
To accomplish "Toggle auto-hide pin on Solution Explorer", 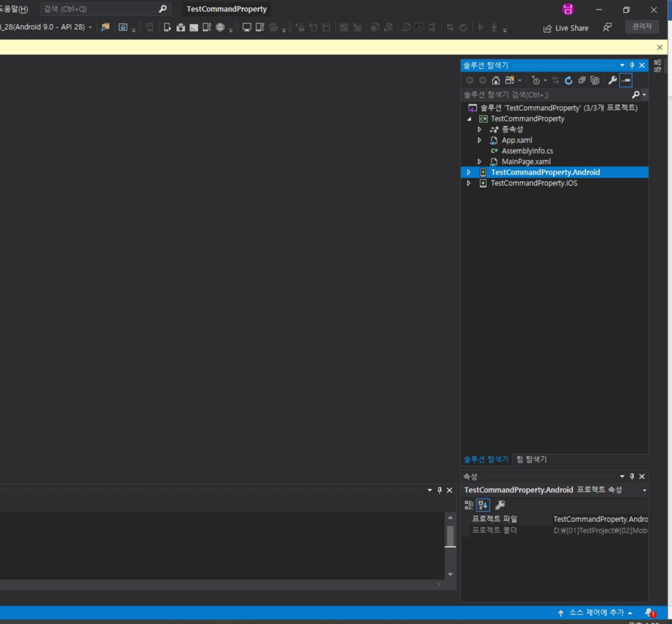I will click(x=631, y=65).
